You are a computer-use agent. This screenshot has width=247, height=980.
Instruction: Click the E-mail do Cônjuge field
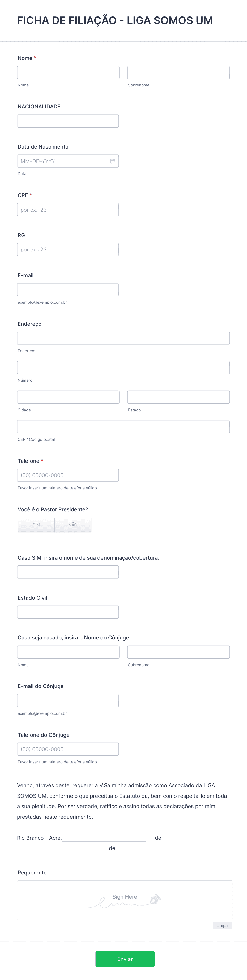68,701
